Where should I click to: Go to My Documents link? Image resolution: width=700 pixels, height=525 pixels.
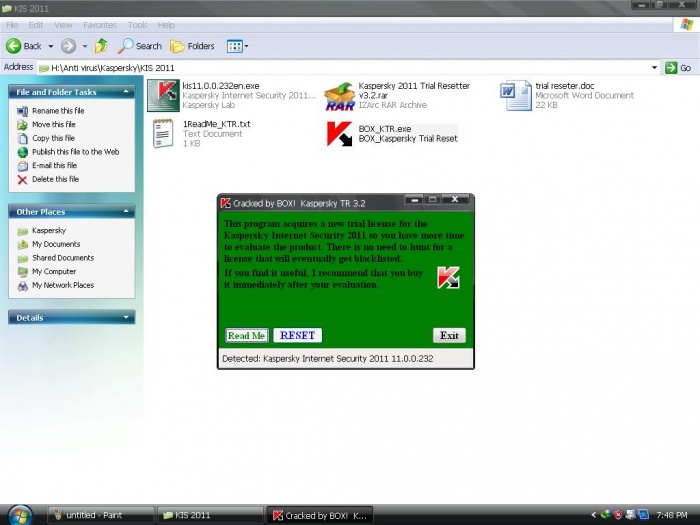(56, 244)
